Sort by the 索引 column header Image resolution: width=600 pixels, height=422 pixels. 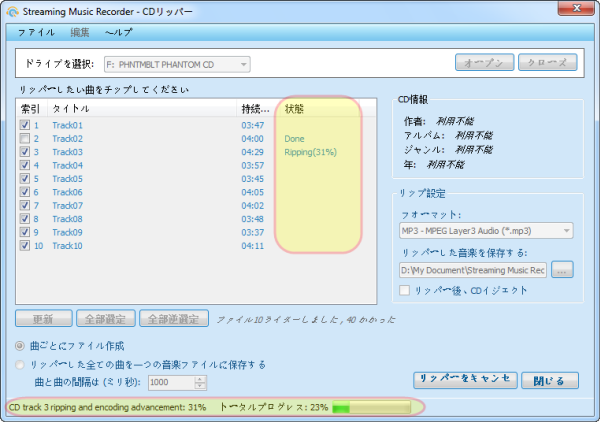coord(31,109)
